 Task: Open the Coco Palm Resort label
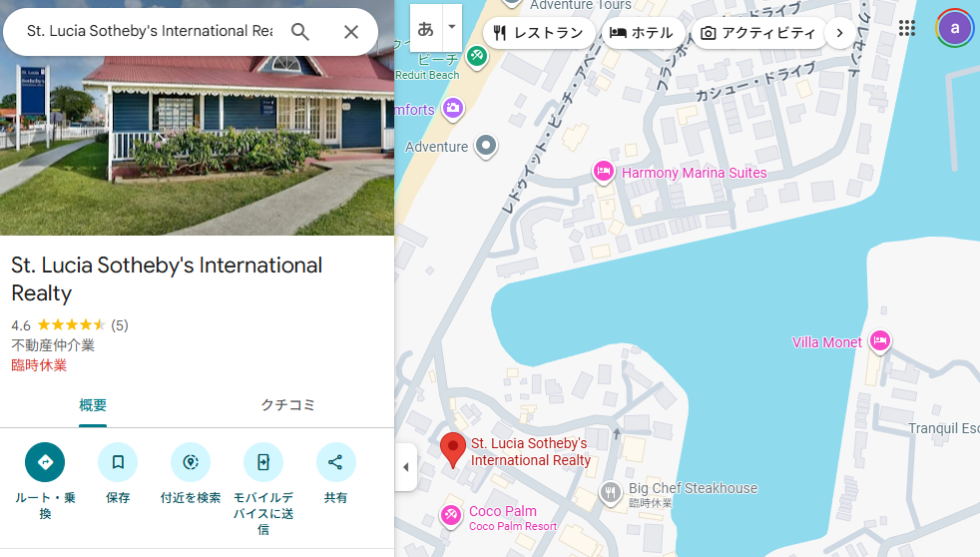pyautogui.click(x=513, y=518)
